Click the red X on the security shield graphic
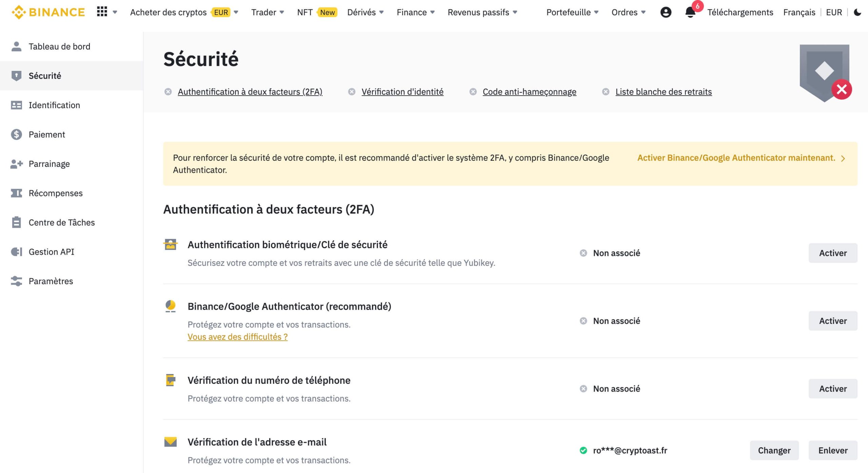Screen dimensions: 868x473 pos(842,90)
